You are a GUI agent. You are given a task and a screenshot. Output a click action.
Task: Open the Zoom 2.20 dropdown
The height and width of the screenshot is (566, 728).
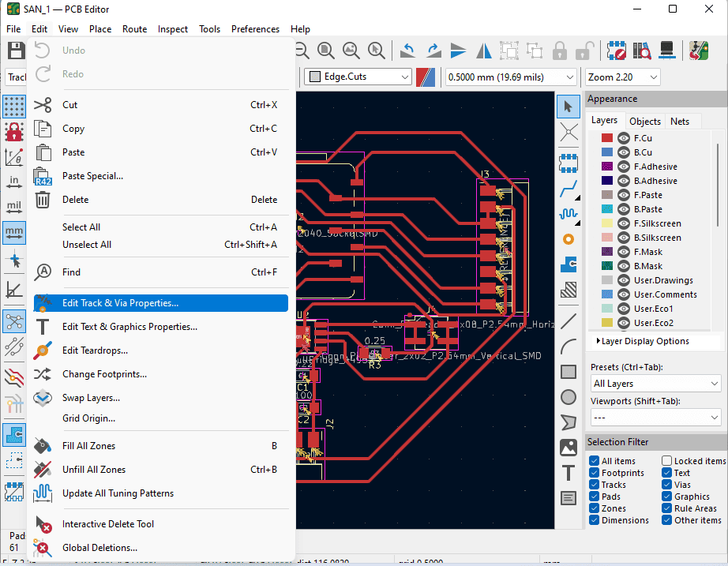(x=623, y=77)
